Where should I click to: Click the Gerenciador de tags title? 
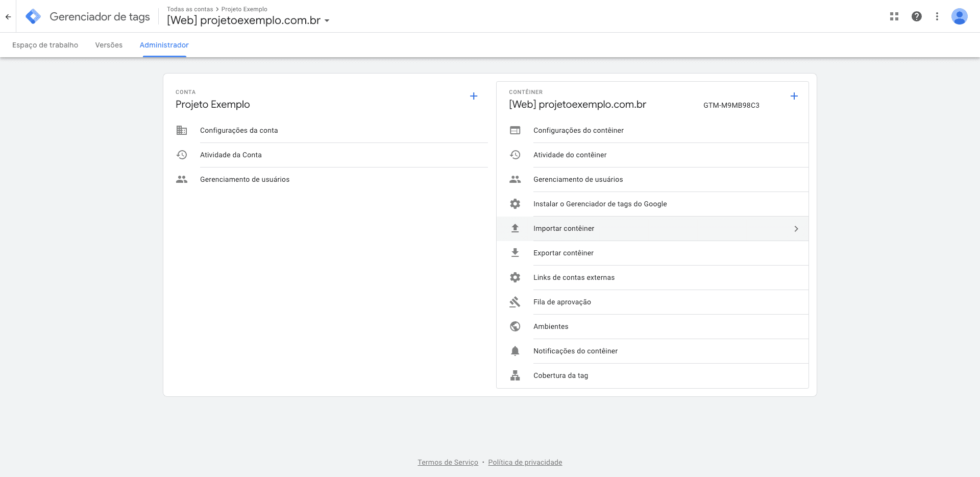tap(100, 17)
